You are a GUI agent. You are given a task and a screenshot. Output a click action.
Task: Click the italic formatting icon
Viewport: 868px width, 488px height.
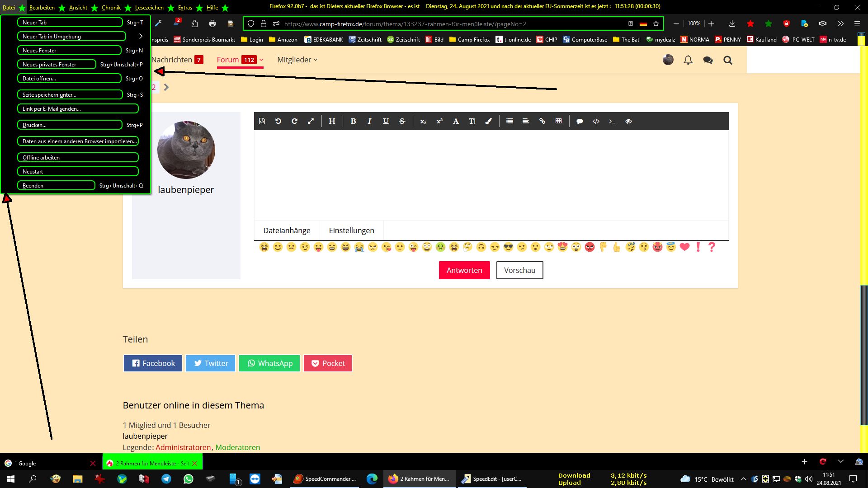coord(369,121)
